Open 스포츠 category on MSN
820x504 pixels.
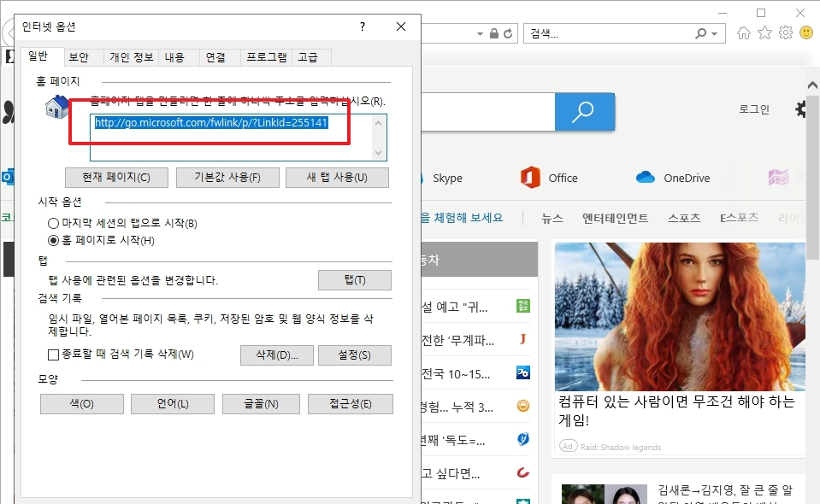coord(683,219)
